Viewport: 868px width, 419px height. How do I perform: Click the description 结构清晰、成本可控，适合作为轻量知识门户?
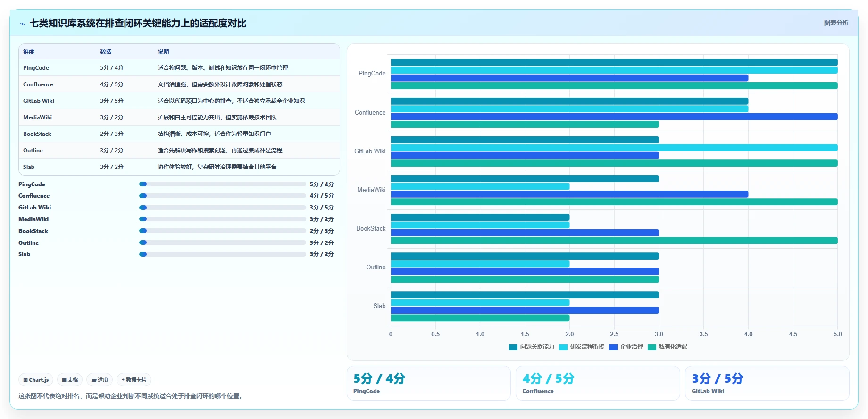tap(214, 134)
